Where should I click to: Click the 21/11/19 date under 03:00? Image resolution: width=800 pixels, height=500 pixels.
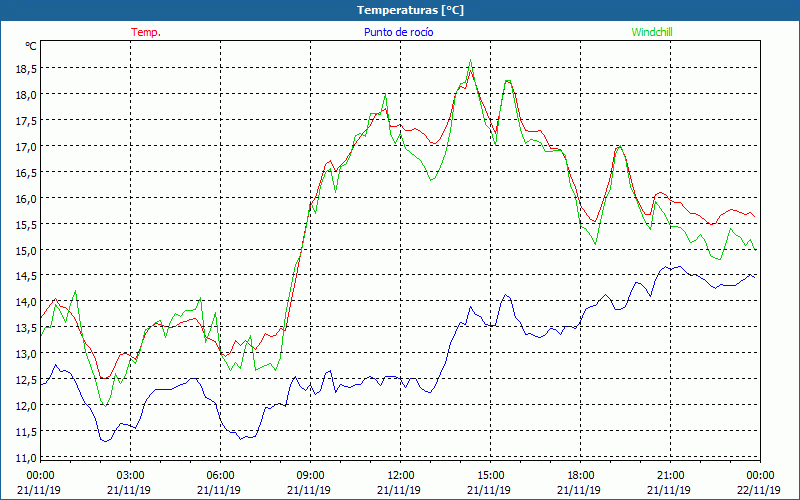pos(129,490)
